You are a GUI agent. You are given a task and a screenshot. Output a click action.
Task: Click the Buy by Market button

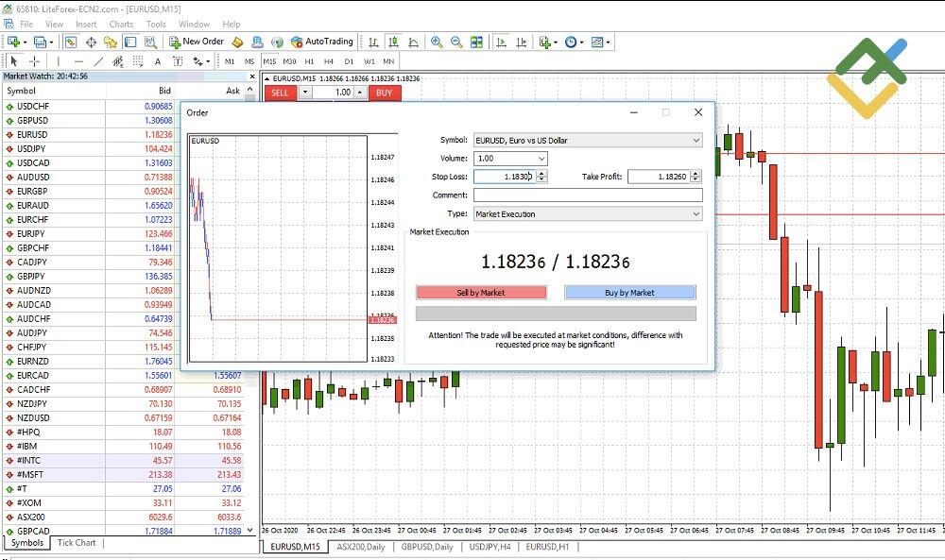630,292
